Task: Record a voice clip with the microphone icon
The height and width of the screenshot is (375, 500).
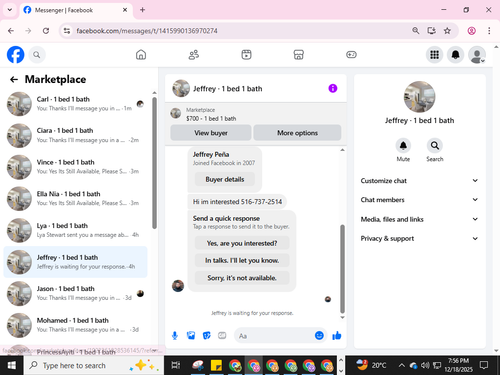Action: tap(175, 335)
